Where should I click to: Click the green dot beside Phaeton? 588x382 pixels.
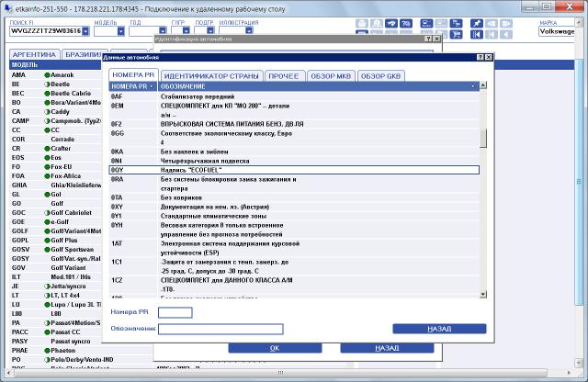47,351
